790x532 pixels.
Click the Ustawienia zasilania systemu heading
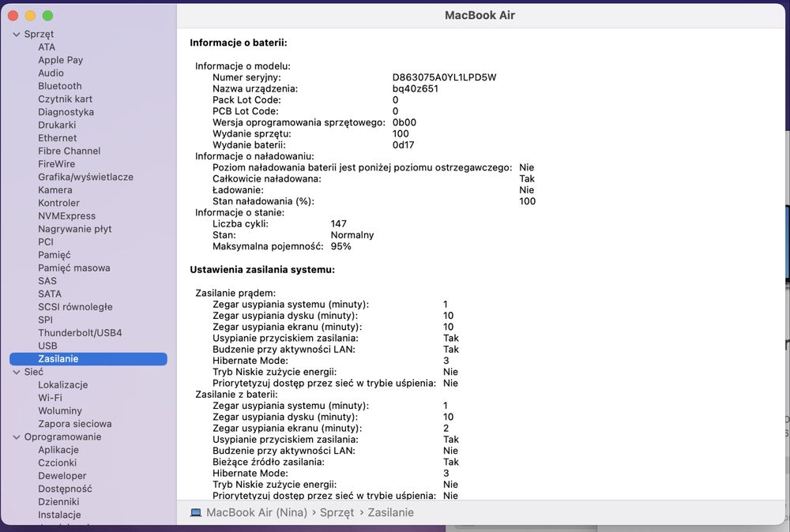(x=262, y=270)
